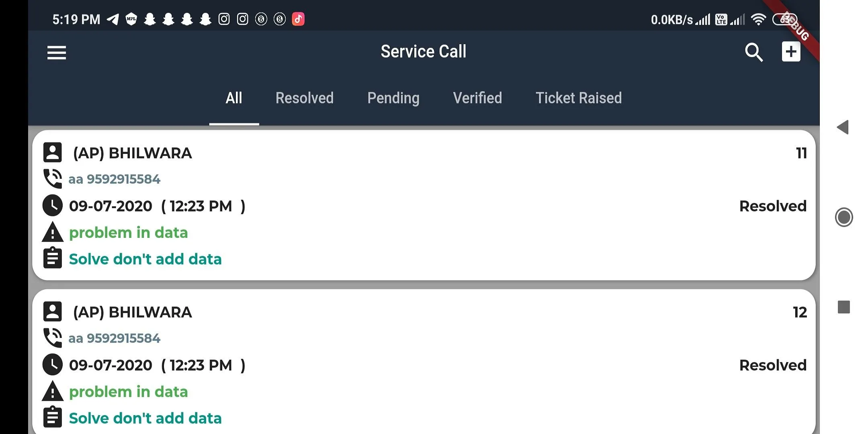Tap the warning alert icon on first card
Screen dimensions: 868x434
click(52, 232)
